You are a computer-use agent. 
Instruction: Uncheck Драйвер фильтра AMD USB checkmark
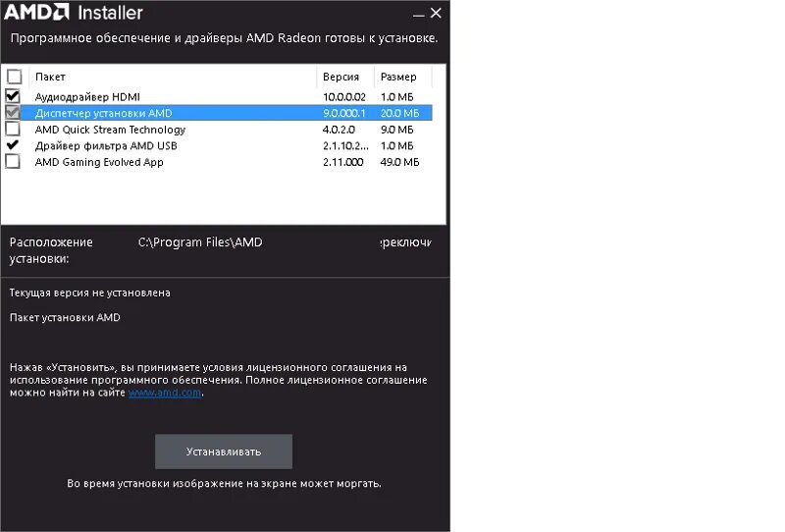13,145
